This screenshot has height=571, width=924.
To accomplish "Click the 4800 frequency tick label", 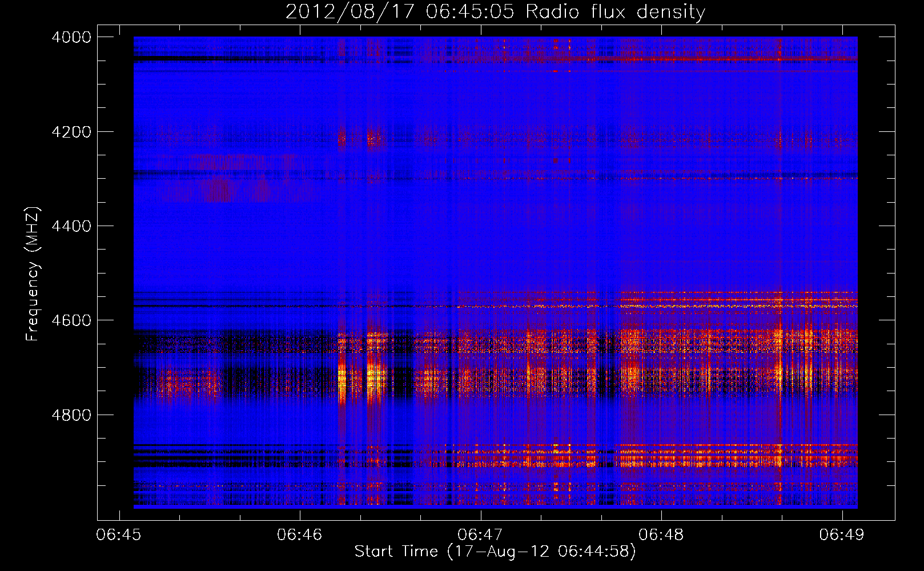I will click(x=71, y=415).
